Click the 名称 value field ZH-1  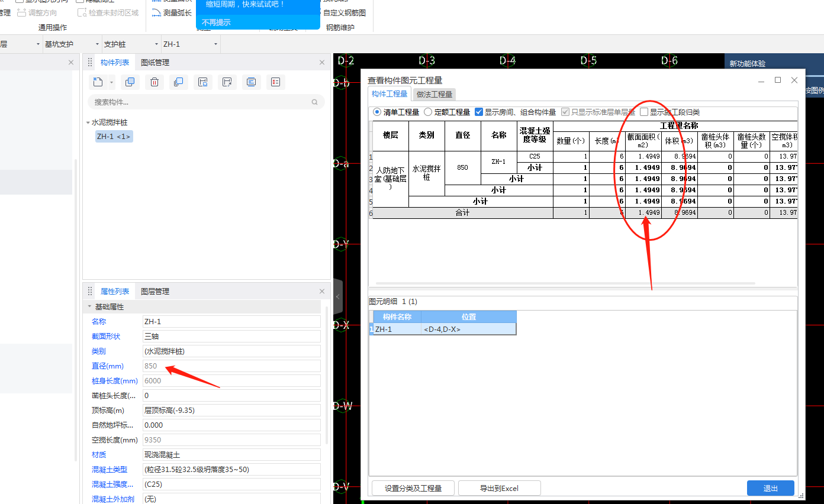(231, 322)
